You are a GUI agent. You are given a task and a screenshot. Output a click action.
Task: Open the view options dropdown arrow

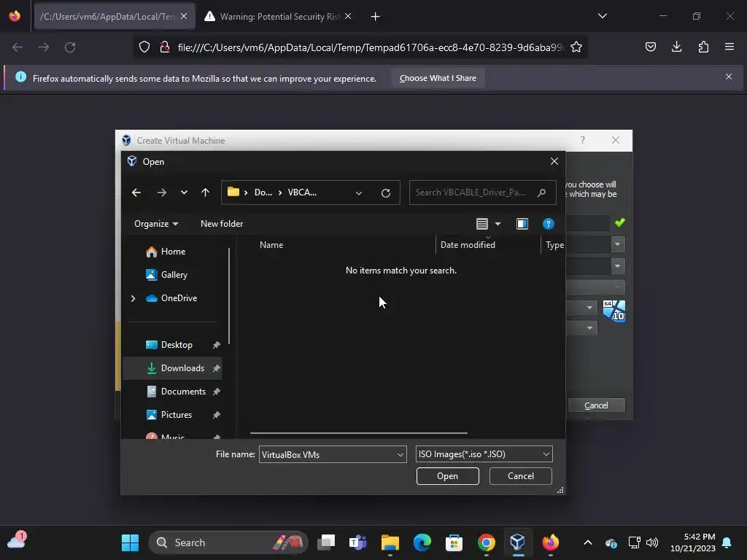coord(498,224)
